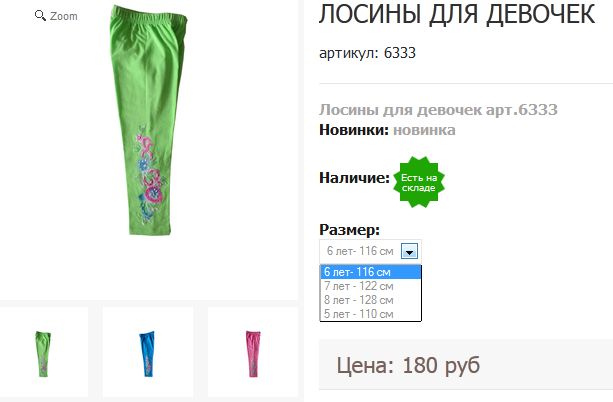Select the green leggings thumbnail
Screen dimensions: 613x402
(43, 354)
